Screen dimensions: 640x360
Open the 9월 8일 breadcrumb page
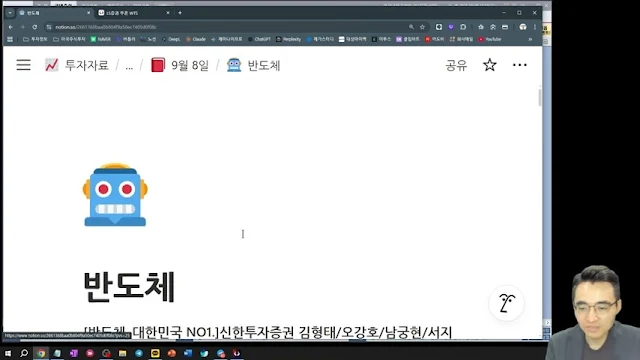pyautogui.click(x=180, y=65)
